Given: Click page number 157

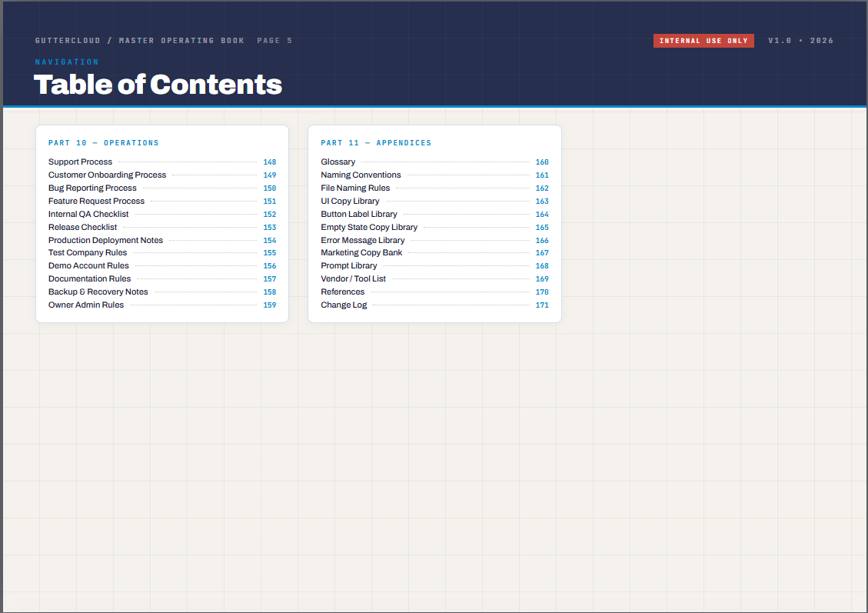Looking at the screenshot, I should 270,279.
